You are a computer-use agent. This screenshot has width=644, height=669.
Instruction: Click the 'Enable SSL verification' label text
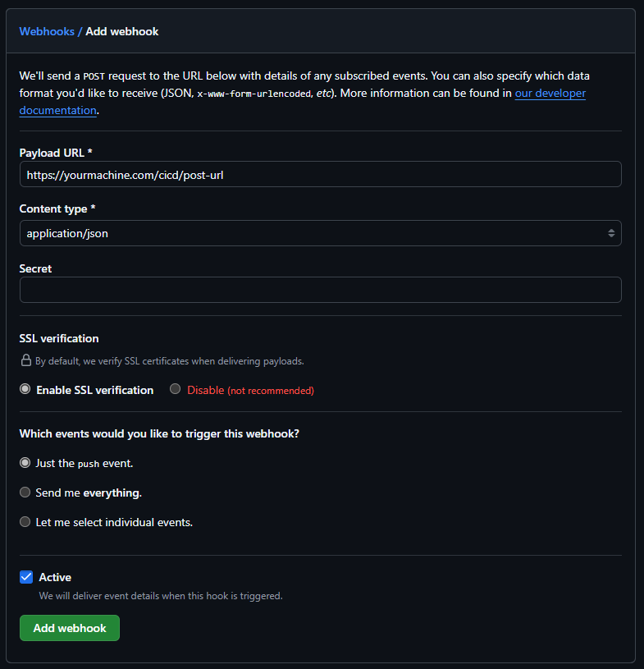point(94,390)
